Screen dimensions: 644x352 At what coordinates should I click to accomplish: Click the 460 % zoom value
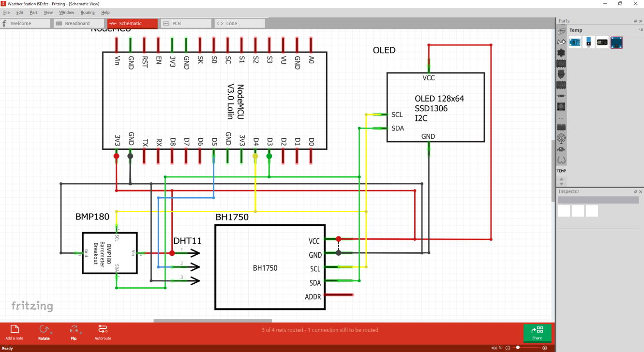(x=496, y=348)
